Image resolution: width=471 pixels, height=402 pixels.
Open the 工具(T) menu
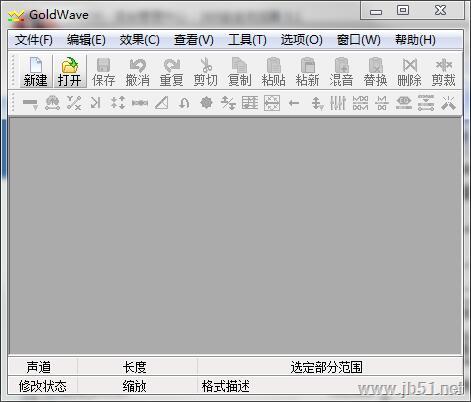(x=247, y=40)
